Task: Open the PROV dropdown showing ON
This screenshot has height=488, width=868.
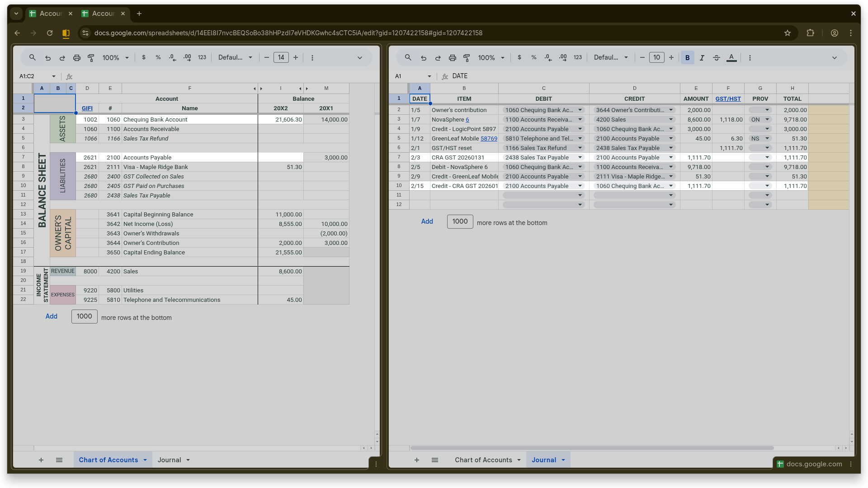Action: [767, 120]
